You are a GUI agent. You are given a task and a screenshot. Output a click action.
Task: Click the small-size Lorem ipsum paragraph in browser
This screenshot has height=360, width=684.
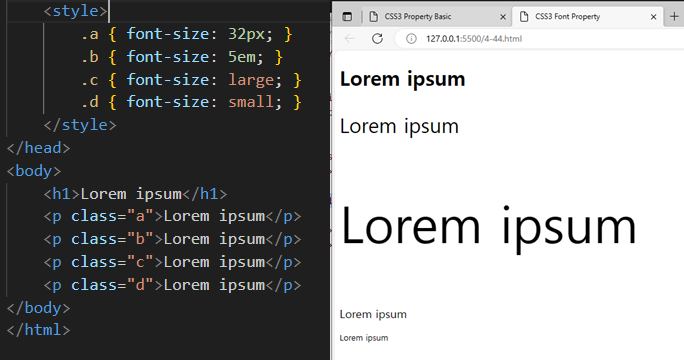pyautogui.click(x=364, y=338)
